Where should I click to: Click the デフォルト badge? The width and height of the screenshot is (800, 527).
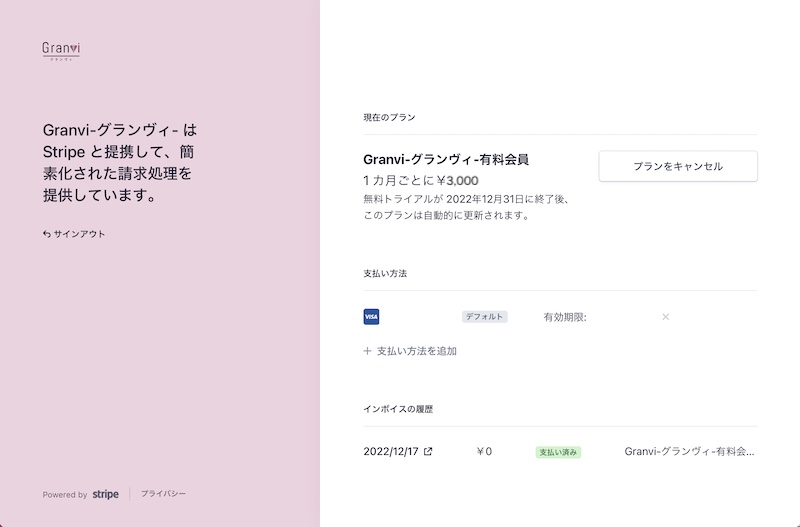(485, 317)
